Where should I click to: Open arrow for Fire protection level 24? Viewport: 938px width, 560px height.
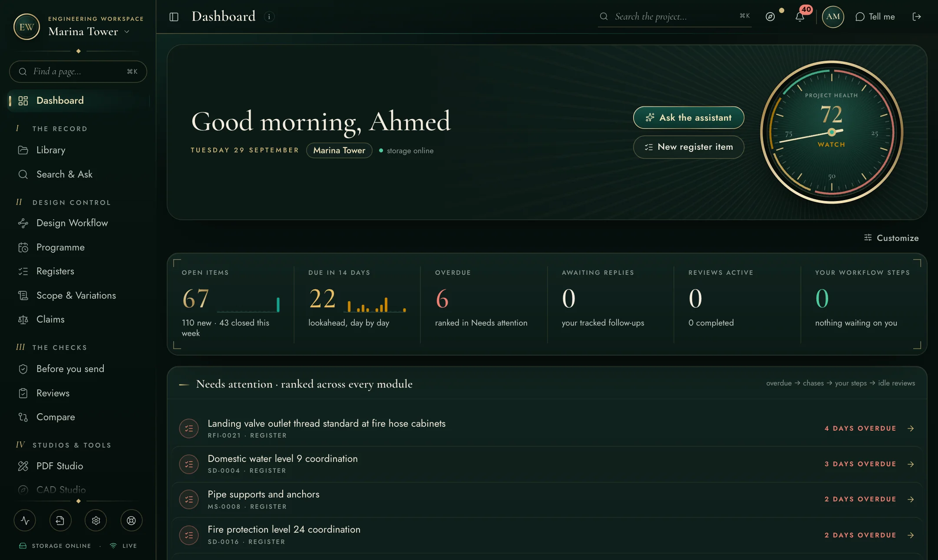pyautogui.click(x=911, y=535)
